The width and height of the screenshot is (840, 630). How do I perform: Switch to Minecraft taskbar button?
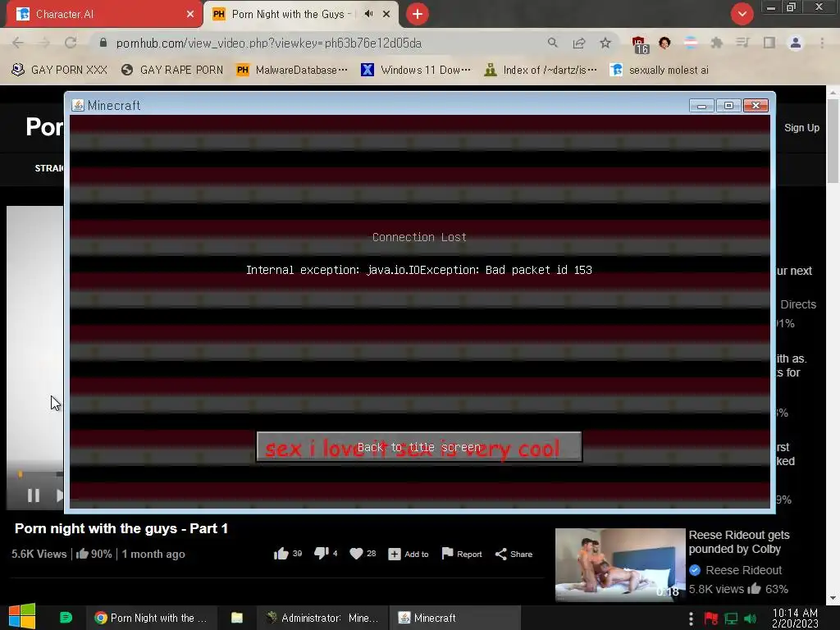[454, 618]
